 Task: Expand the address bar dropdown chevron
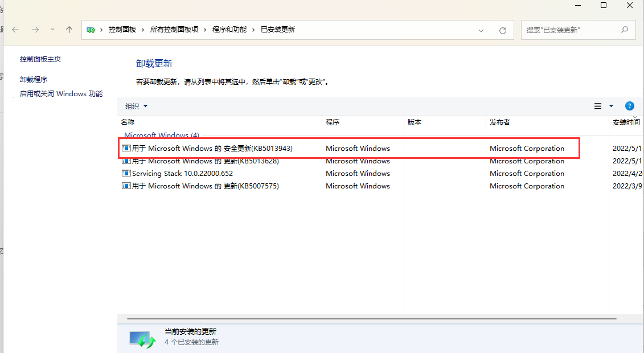click(x=480, y=30)
